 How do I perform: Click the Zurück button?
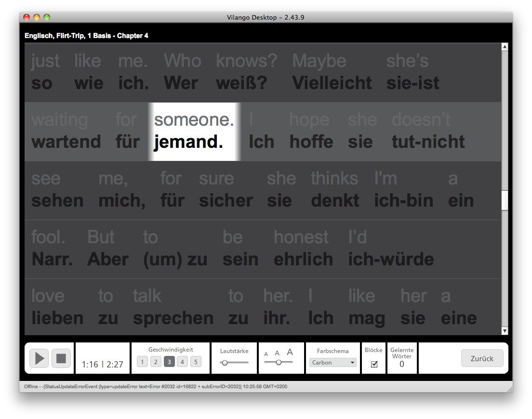click(482, 358)
